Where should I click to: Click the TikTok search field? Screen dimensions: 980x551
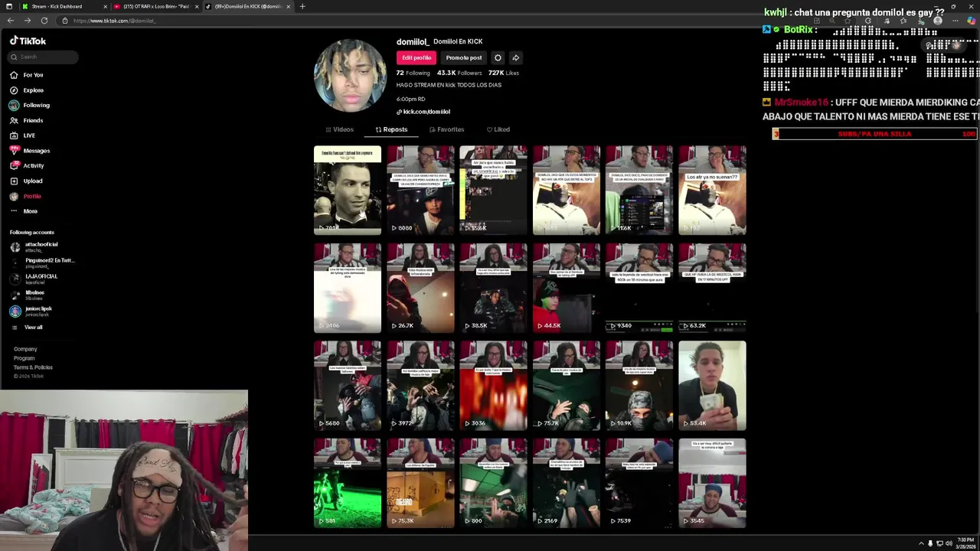click(x=44, y=57)
